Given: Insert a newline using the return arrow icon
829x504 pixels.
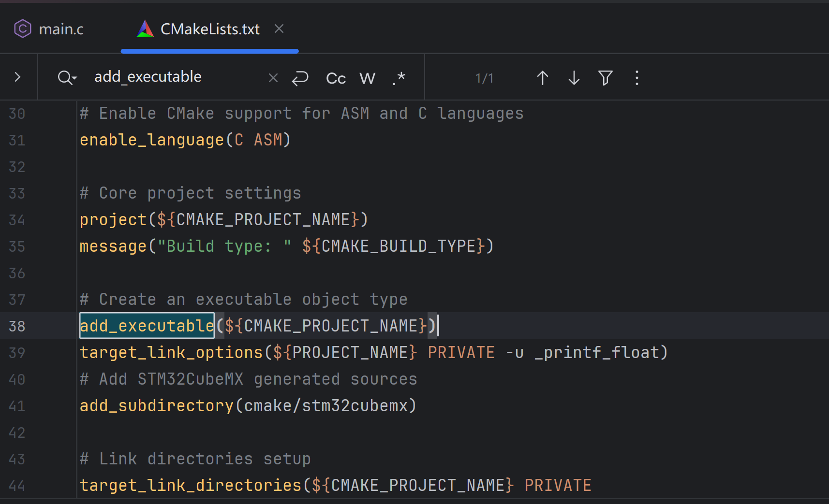Looking at the screenshot, I should pos(300,77).
